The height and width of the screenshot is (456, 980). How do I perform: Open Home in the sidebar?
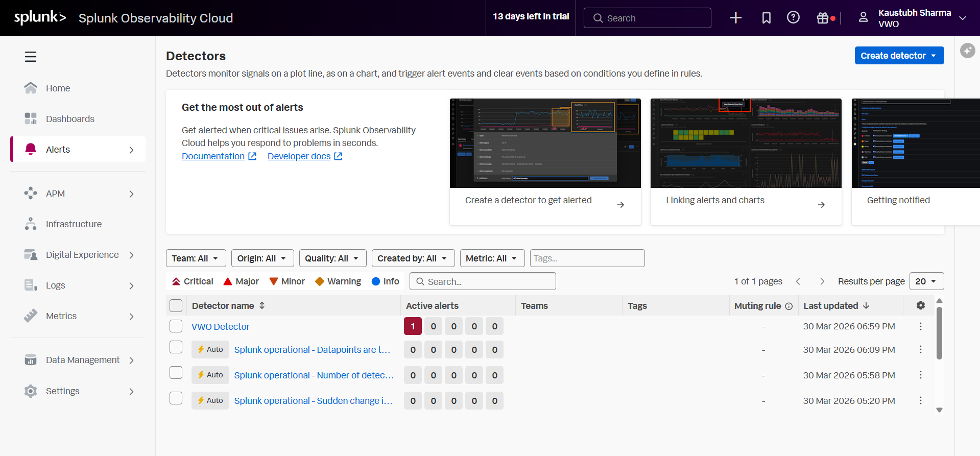78,88
